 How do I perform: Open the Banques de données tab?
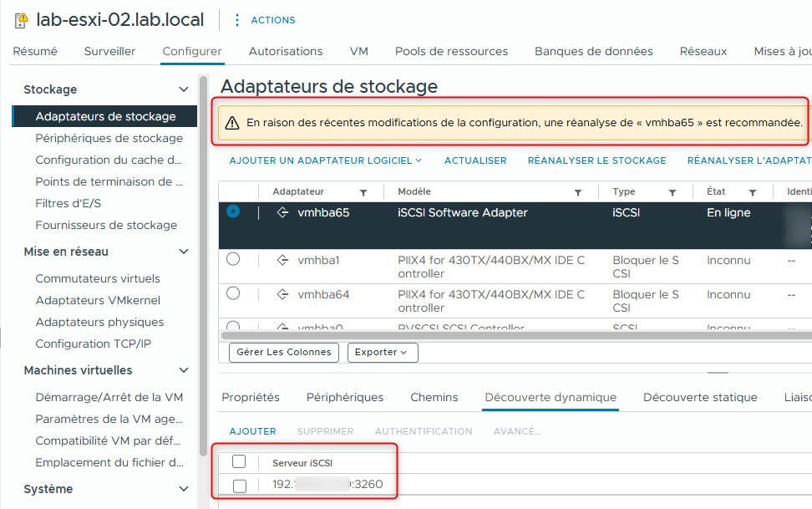[x=593, y=51]
